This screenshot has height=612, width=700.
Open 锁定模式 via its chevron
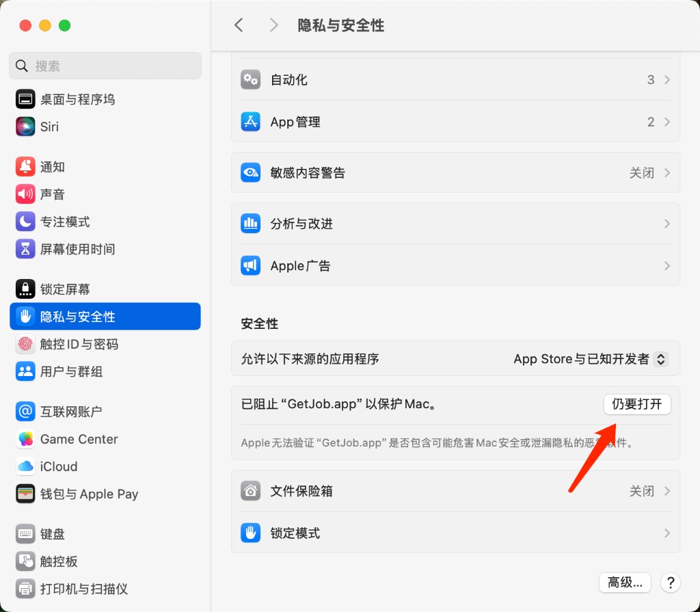click(667, 533)
